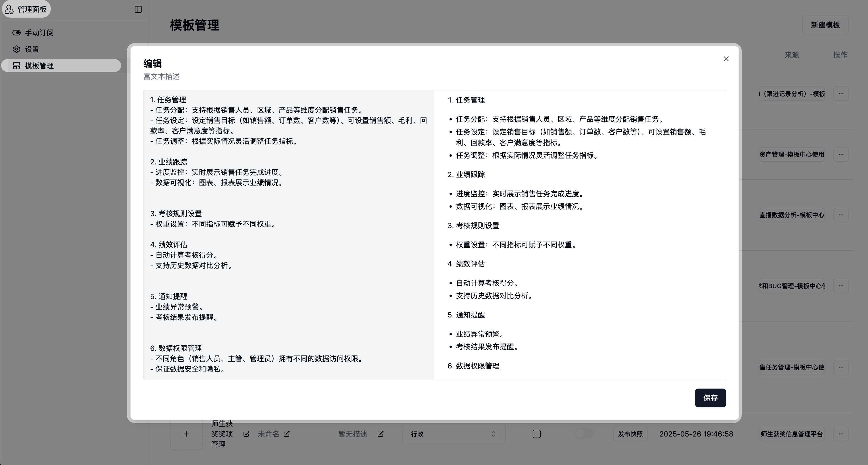
Task: Check the checkbox in the bottom row
Action: tap(536, 434)
